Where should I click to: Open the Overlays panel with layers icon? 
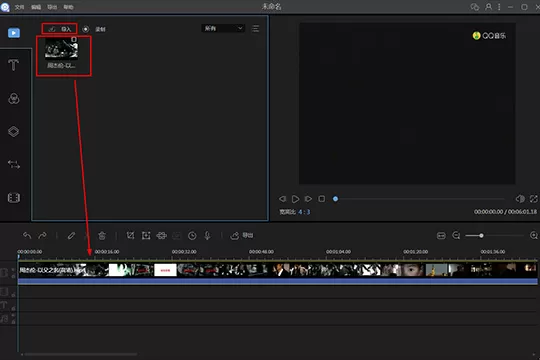pos(13,131)
